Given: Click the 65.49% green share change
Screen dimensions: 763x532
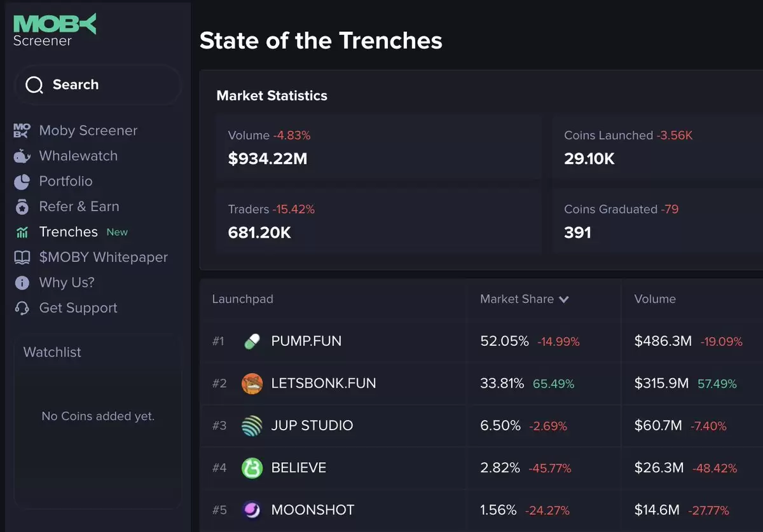Looking at the screenshot, I should tap(553, 384).
